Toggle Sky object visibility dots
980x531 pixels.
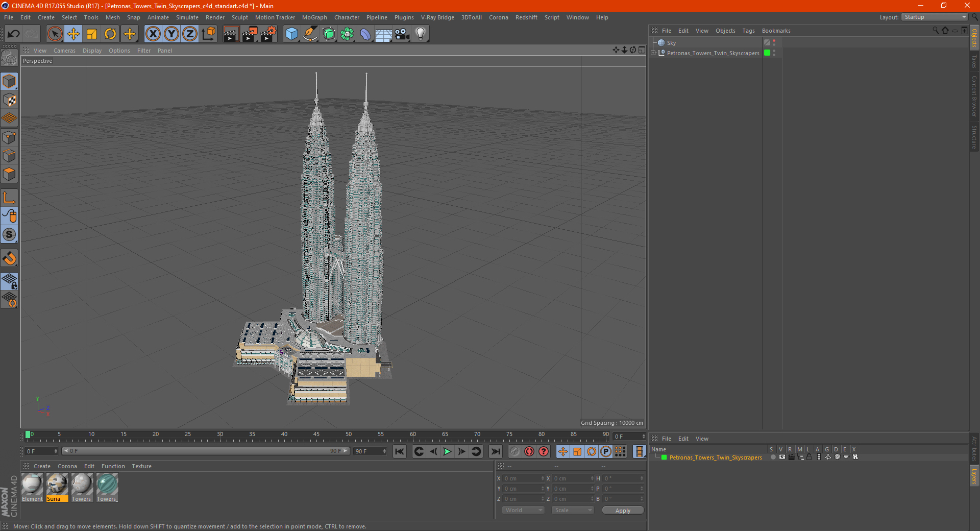(x=774, y=43)
